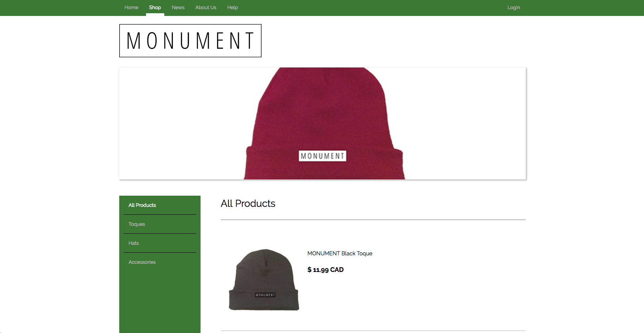Click the empty green sidebar area below Accessories
Viewport: 644px width, 333px height.
pos(160,302)
